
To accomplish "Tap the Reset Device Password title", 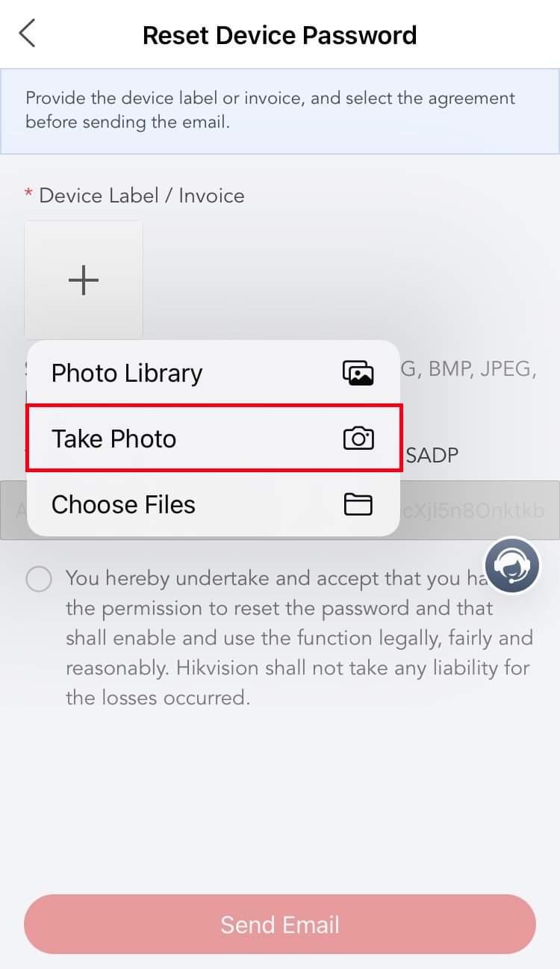I will pyautogui.click(x=279, y=35).
